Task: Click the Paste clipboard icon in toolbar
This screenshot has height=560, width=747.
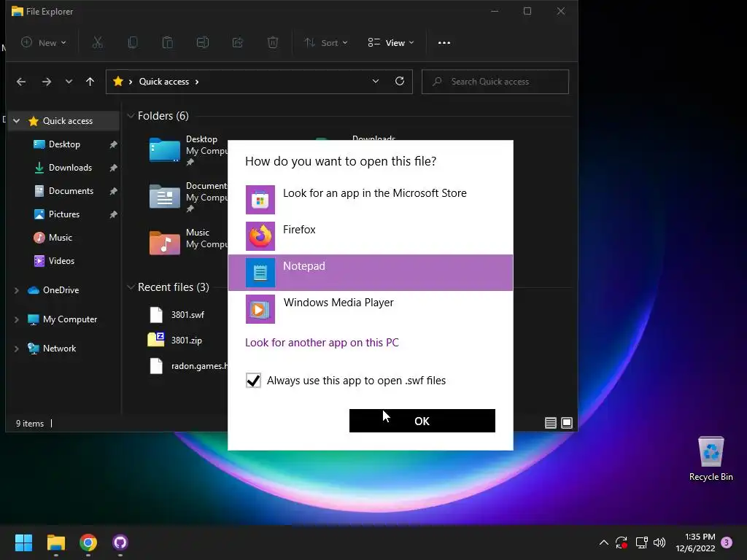Action: tap(168, 43)
